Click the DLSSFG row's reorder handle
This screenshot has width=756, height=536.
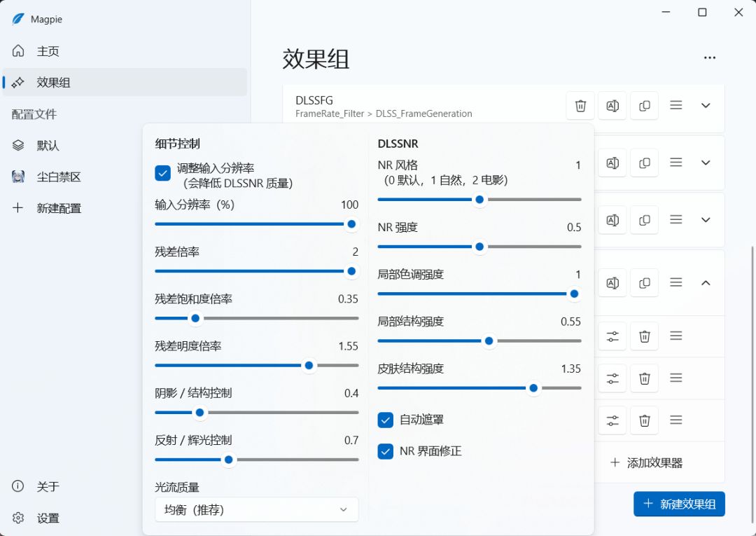coord(676,105)
